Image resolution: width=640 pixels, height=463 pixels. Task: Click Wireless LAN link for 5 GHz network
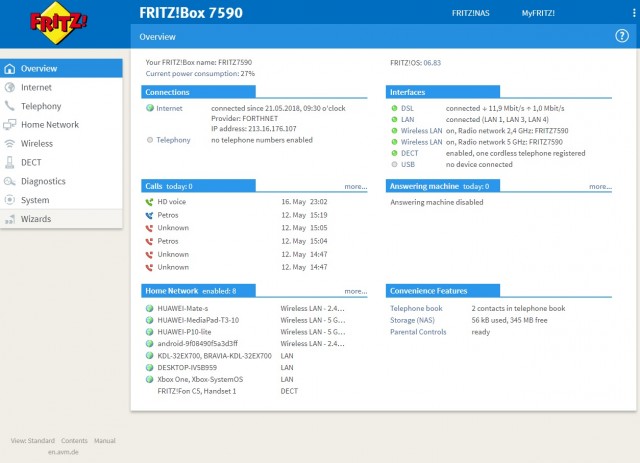click(x=421, y=142)
